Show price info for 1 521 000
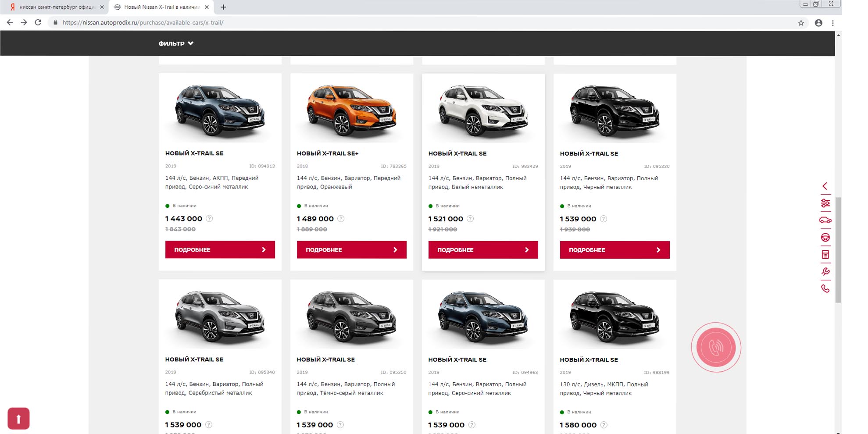This screenshot has width=868, height=434. pos(470,219)
